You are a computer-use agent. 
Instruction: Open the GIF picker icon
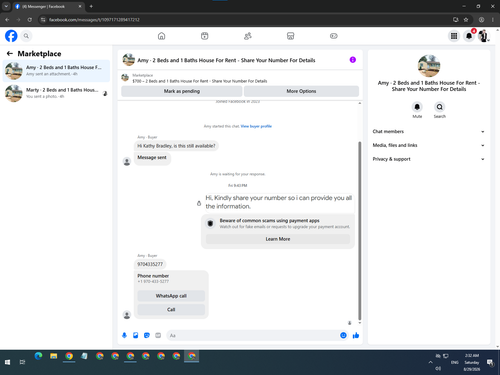[158, 335]
